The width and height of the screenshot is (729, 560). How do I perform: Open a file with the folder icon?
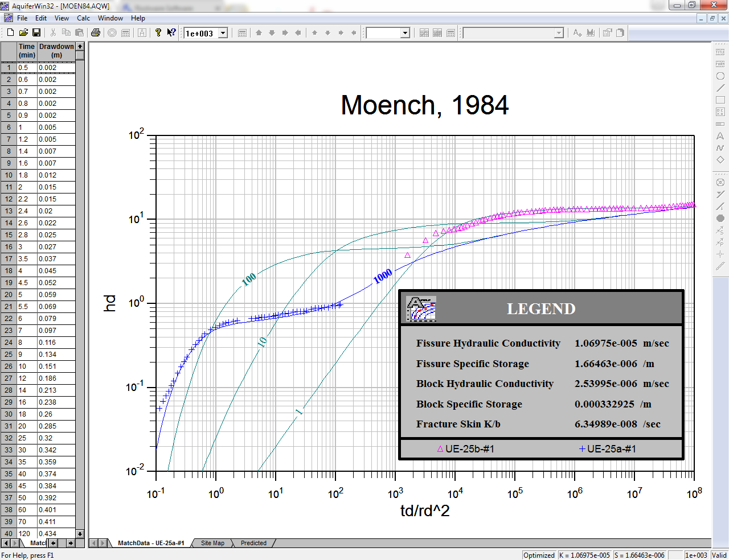pyautogui.click(x=23, y=33)
